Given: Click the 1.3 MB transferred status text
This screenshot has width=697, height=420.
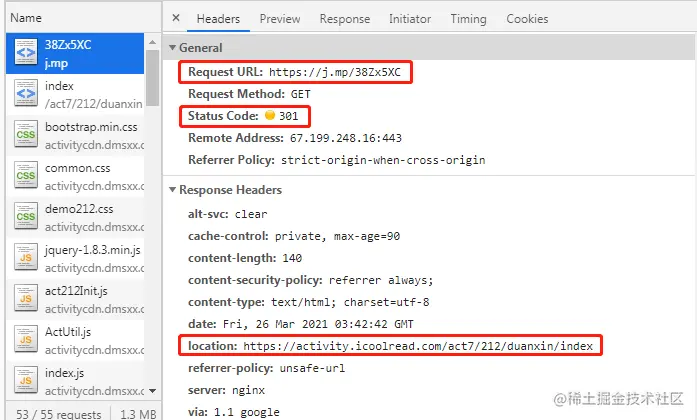Looking at the screenshot, I should [x=138, y=414].
